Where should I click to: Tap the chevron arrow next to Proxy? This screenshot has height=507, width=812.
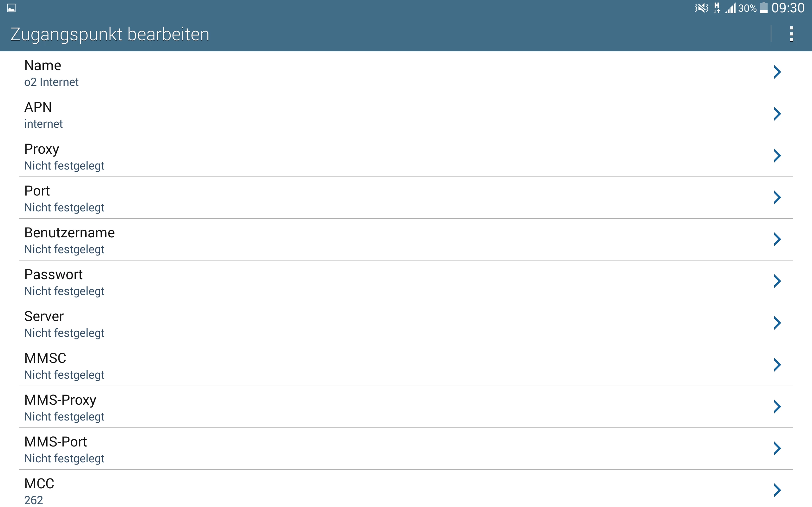click(x=777, y=156)
